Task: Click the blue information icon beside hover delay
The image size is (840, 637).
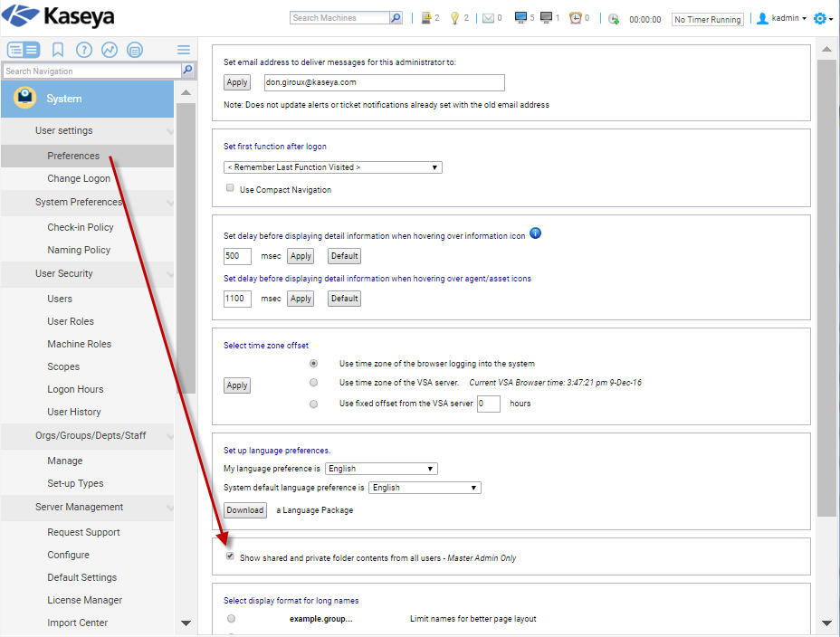Action: tap(535, 233)
